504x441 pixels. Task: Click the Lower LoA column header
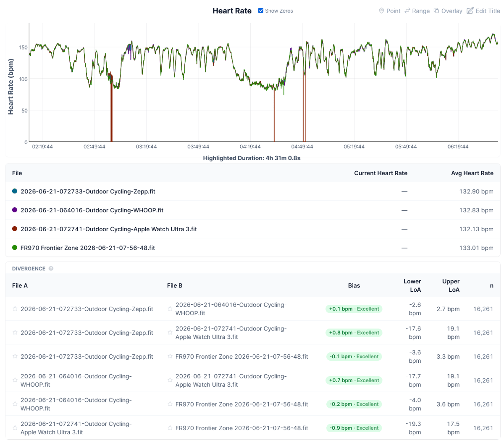point(412,285)
